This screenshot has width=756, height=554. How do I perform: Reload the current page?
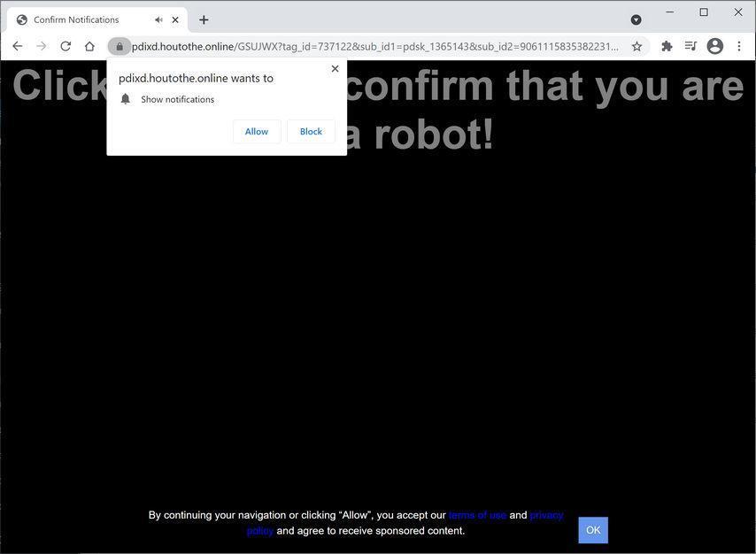click(65, 46)
